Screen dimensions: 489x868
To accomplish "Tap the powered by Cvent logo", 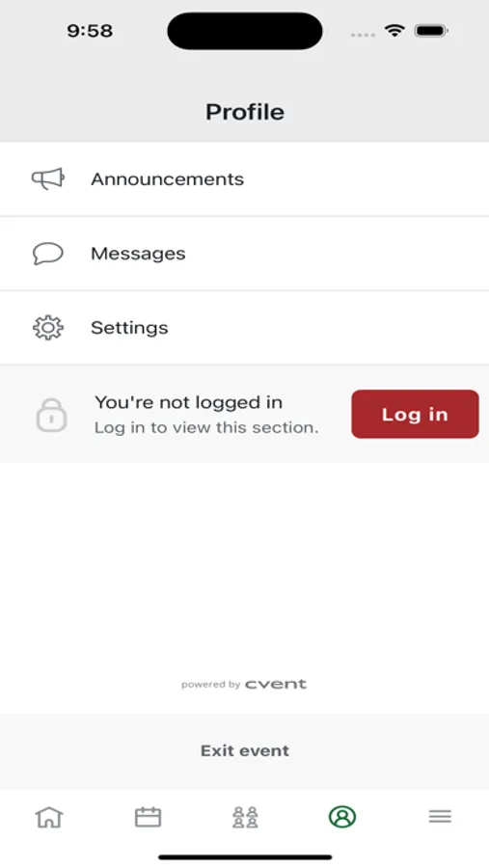I will (244, 684).
